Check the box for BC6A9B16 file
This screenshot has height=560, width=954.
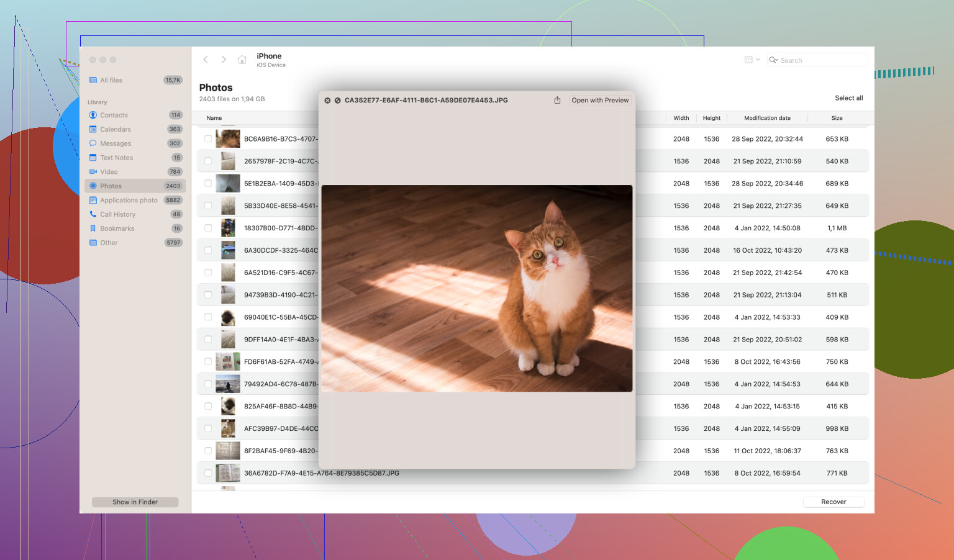(x=208, y=139)
